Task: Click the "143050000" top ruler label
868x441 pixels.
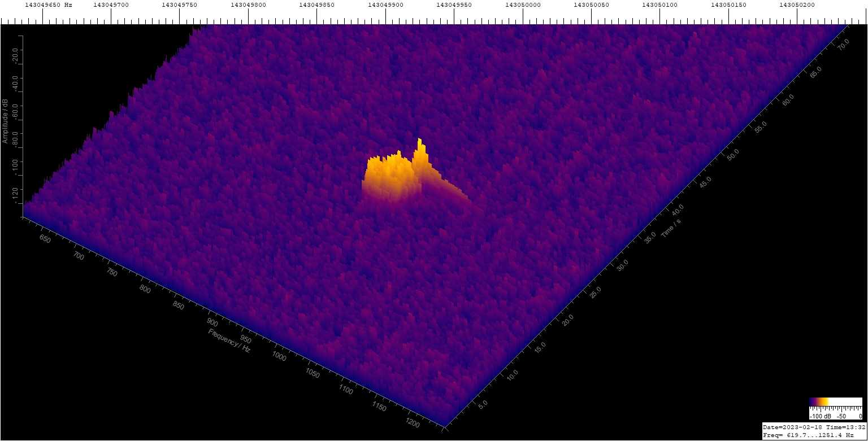Action: point(523,5)
